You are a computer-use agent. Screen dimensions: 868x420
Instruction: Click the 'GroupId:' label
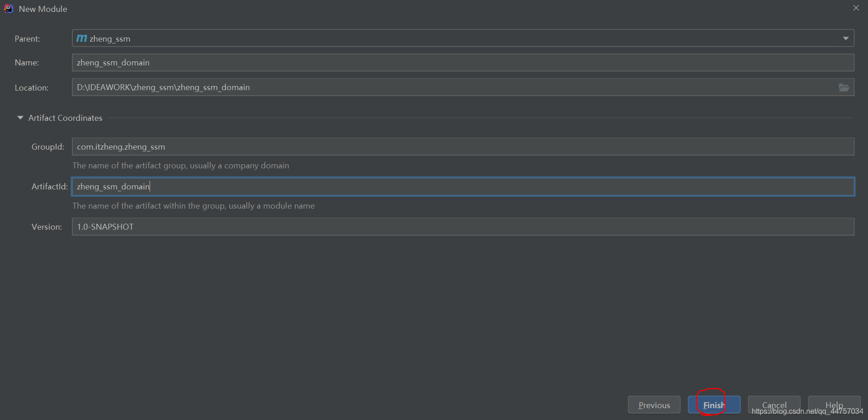coord(48,147)
